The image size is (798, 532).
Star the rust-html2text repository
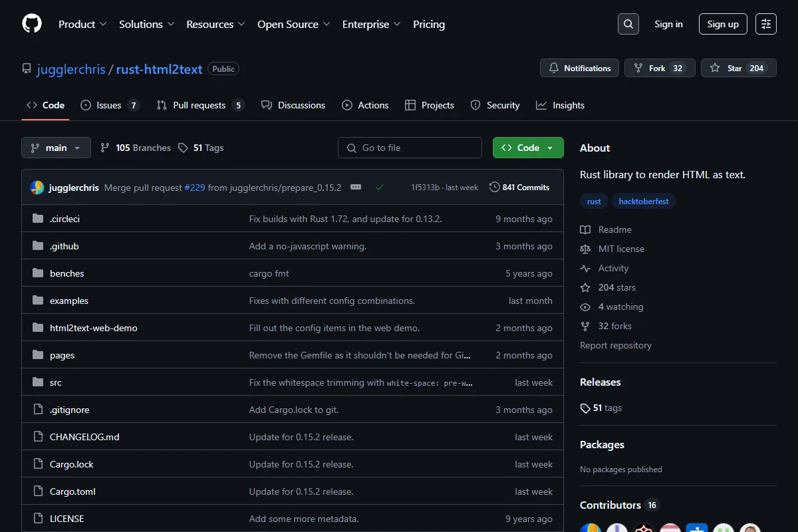(738, 68)
